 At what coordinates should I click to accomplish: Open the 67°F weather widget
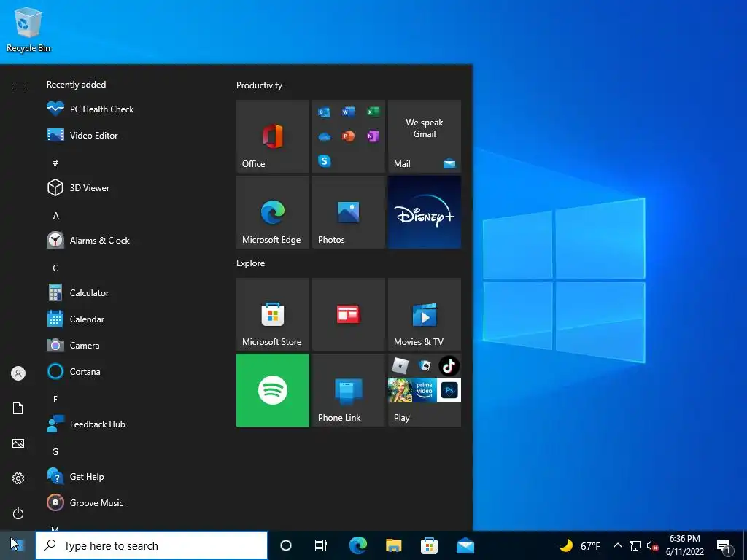tap(580, 545)
